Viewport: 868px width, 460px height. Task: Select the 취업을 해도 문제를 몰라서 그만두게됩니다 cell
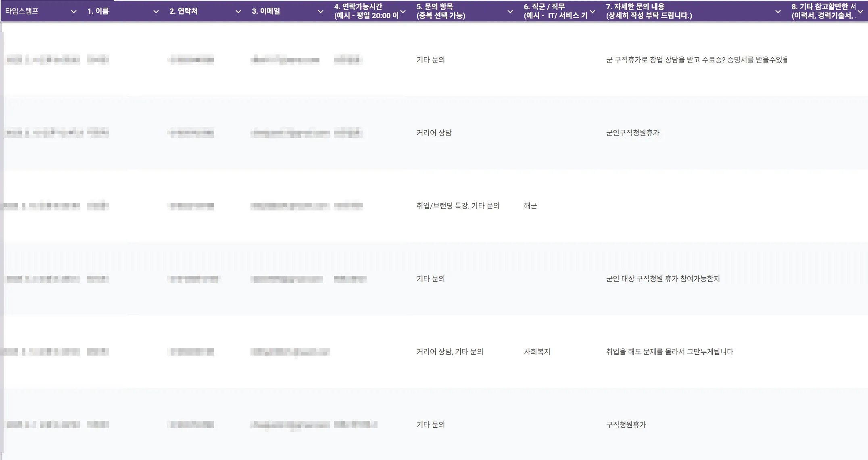tap(670, 352)
